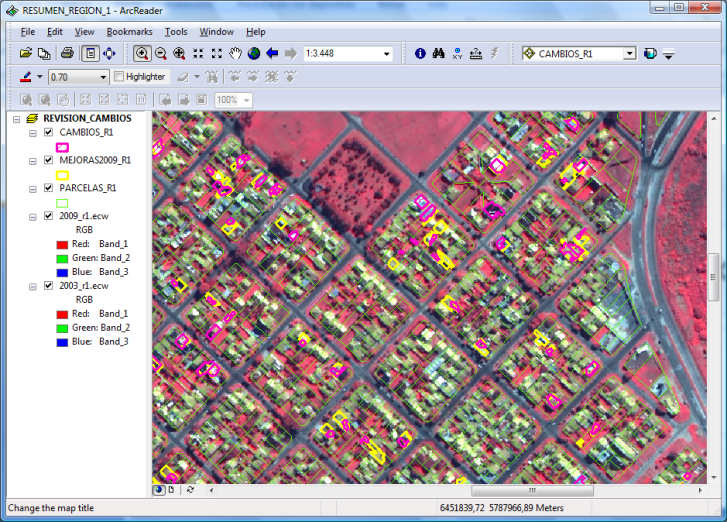Click red swatch under 2009_r1.ecw
Image resolution: width=727 pixels, height=522 pixels.
coord(62,245)
